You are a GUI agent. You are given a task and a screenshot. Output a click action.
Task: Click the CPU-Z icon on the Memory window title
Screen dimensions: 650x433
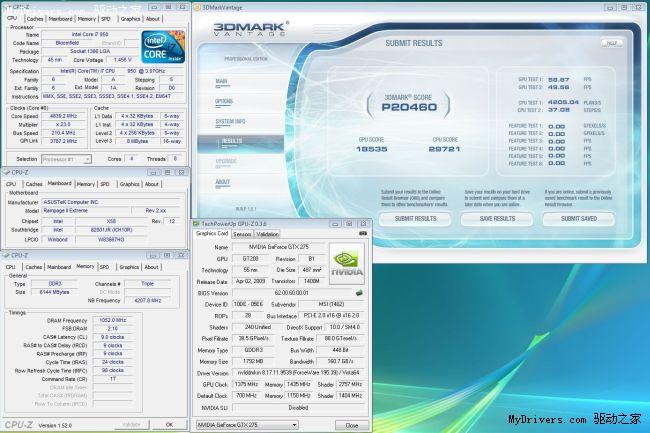pyautogui.click(x=7, y=255)
